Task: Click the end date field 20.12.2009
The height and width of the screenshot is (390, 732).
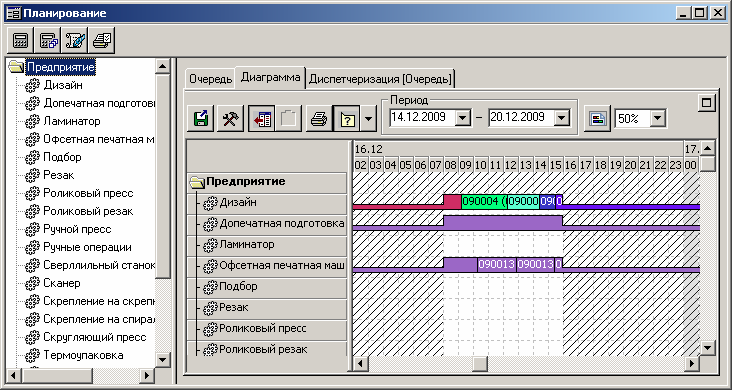Action: [x=521, y=118]
